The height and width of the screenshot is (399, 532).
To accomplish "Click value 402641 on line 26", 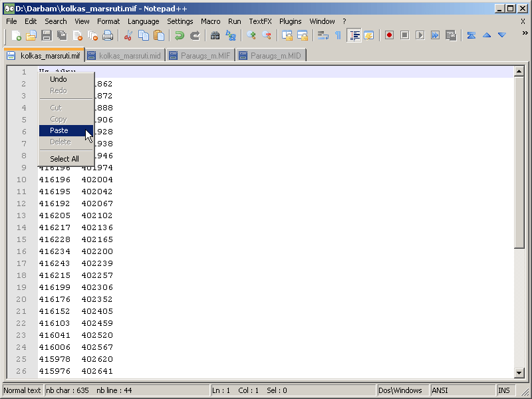I will pyautogui.click(x=97, y=371).
